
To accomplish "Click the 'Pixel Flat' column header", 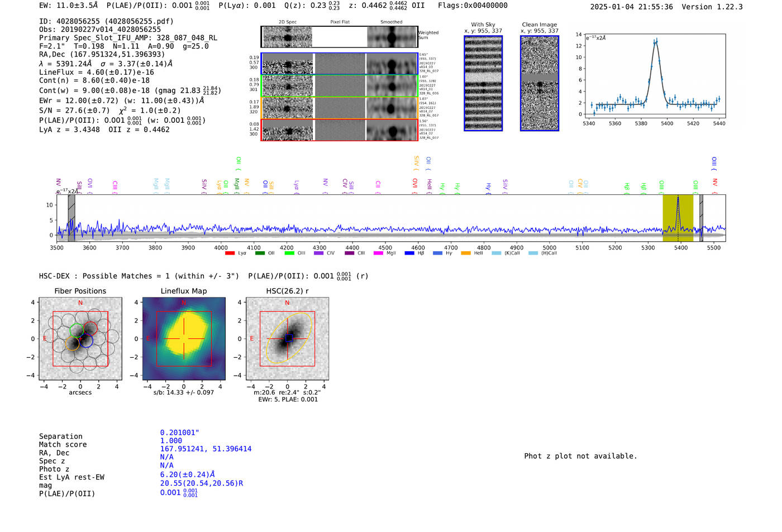I will [x=340, y=22].
